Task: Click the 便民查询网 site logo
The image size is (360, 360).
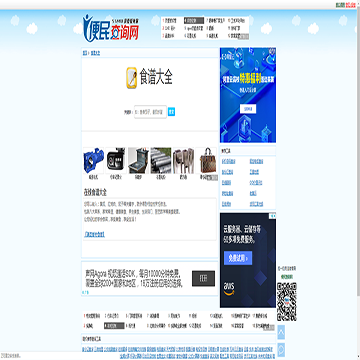Action: (x=111, y=28)
